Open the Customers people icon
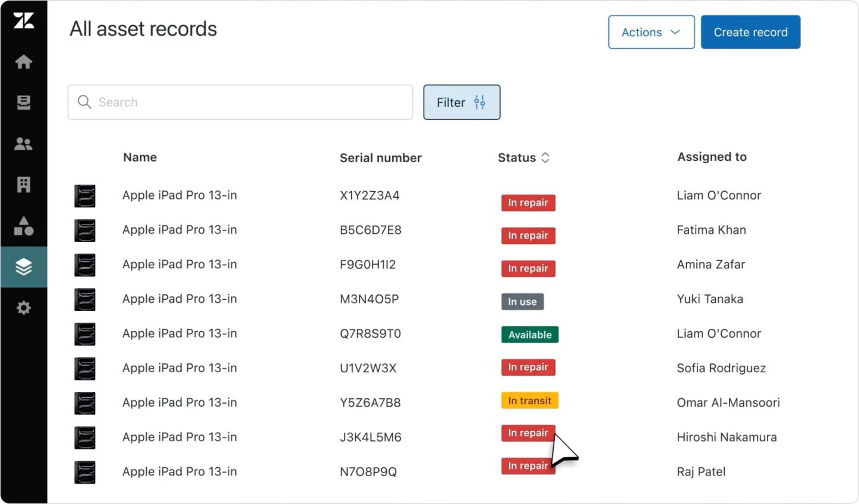This screenshot has height=504, width=859. tap(24, 144)
